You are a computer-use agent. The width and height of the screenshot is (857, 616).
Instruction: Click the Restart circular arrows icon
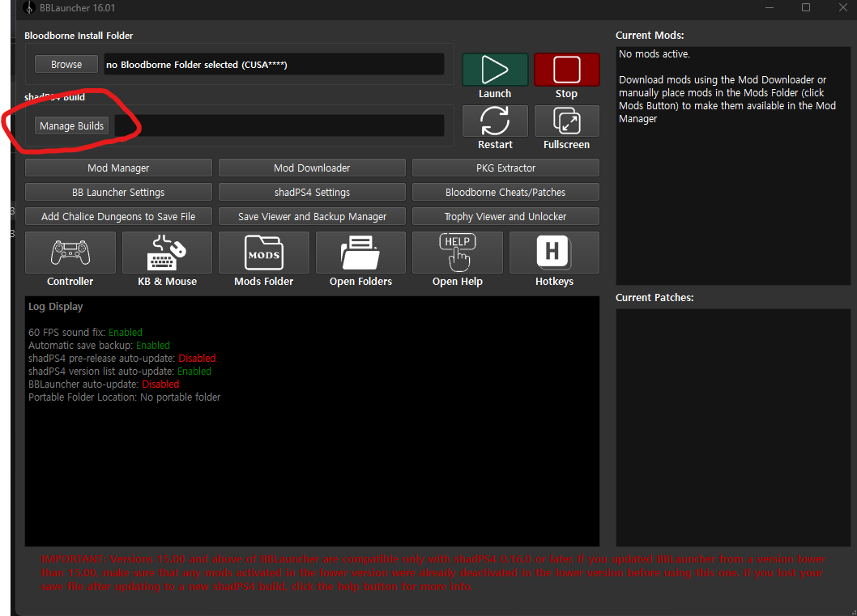tap(495, 121)
